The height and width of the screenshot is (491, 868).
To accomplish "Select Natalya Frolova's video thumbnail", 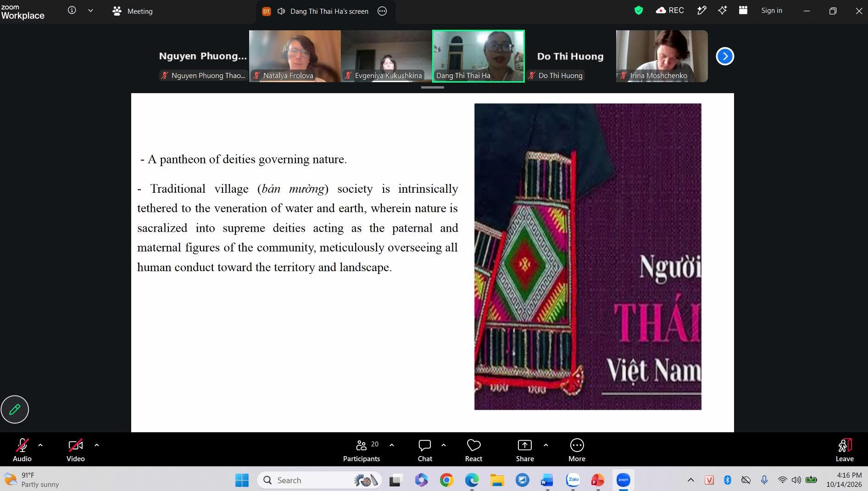I will click(x=295, y=56).
